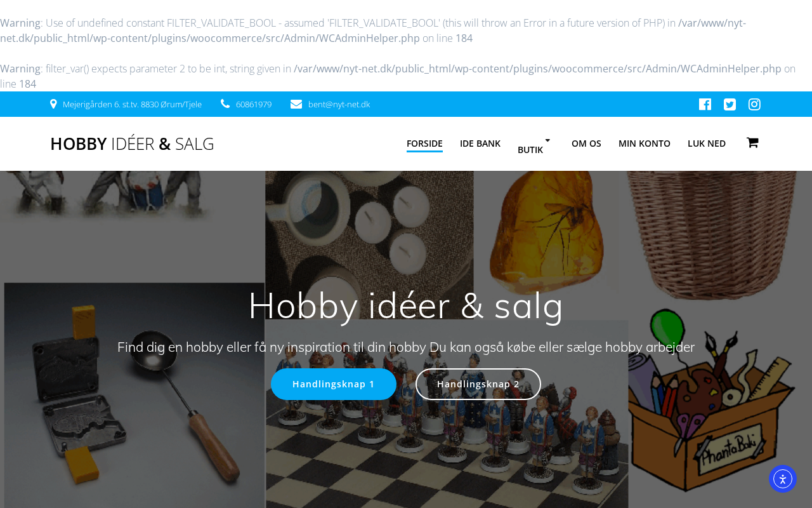
Task: Click the Mejerigården address text
Action: [132, 104]
